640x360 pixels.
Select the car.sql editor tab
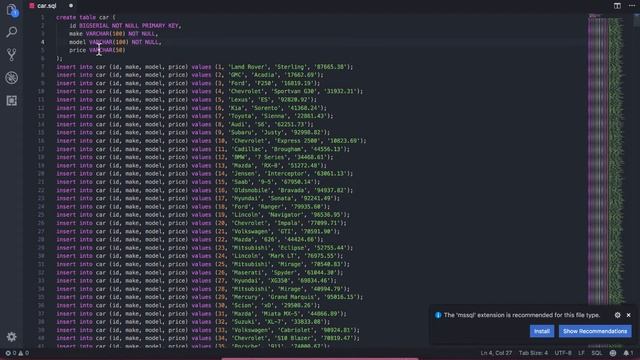pos(46,6)
